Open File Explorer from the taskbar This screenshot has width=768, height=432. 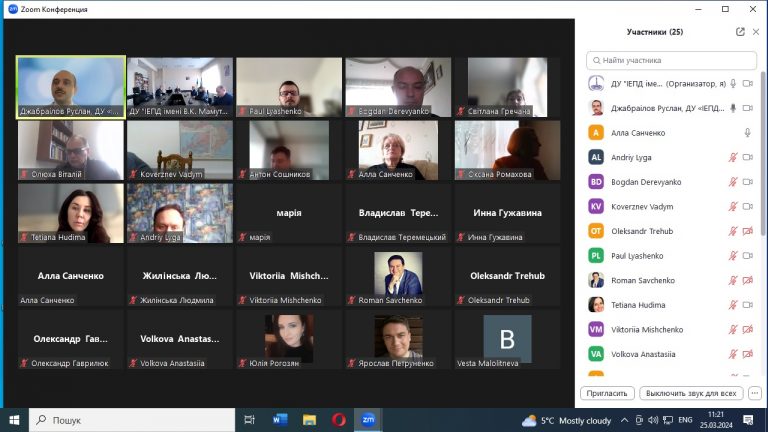(x=309, y=420)
